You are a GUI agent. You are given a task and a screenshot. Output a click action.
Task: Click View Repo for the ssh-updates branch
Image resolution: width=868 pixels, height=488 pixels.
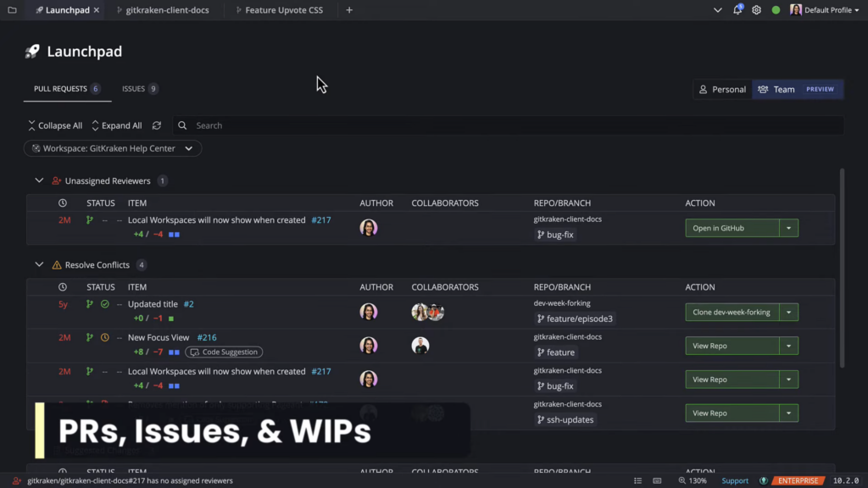tap(732, 413)
